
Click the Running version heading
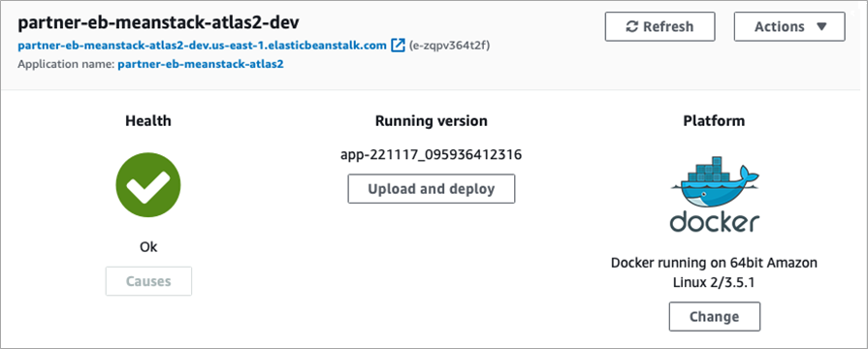pyautogui.click(x=432, y=120)
